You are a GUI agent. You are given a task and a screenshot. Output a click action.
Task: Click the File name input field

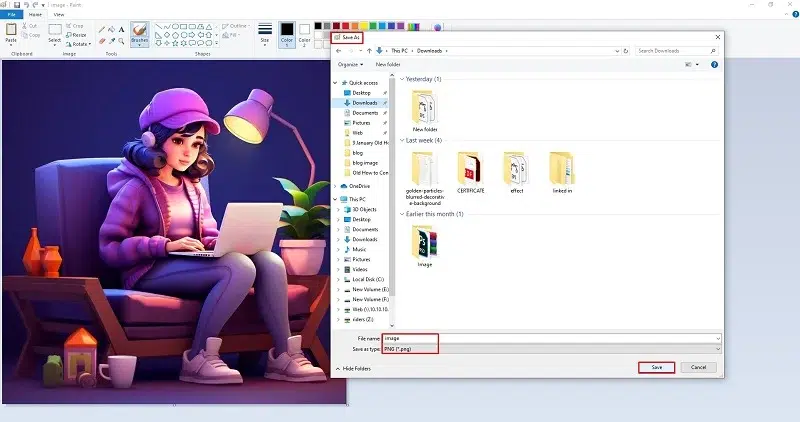click(552, 338)
